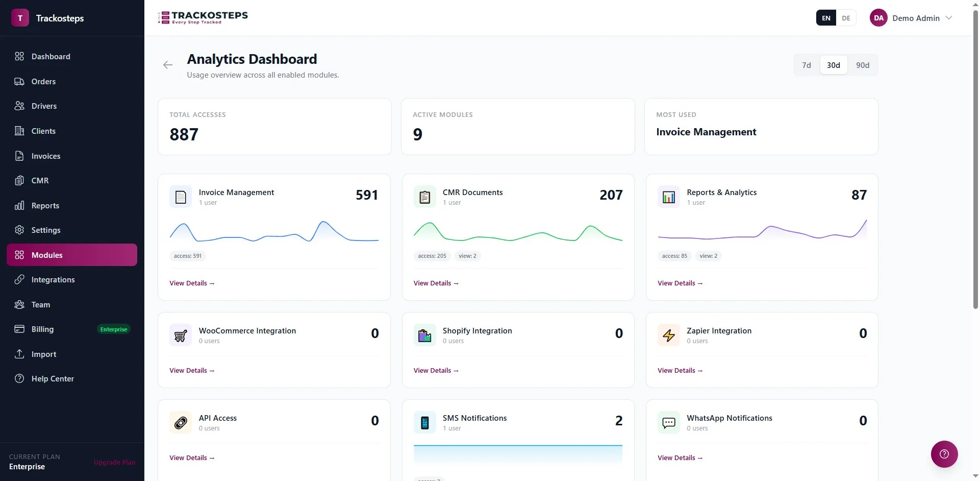Select the 90d time range
Screen dimensions: 980x481
pyautogui.click(x=863, y=65)
